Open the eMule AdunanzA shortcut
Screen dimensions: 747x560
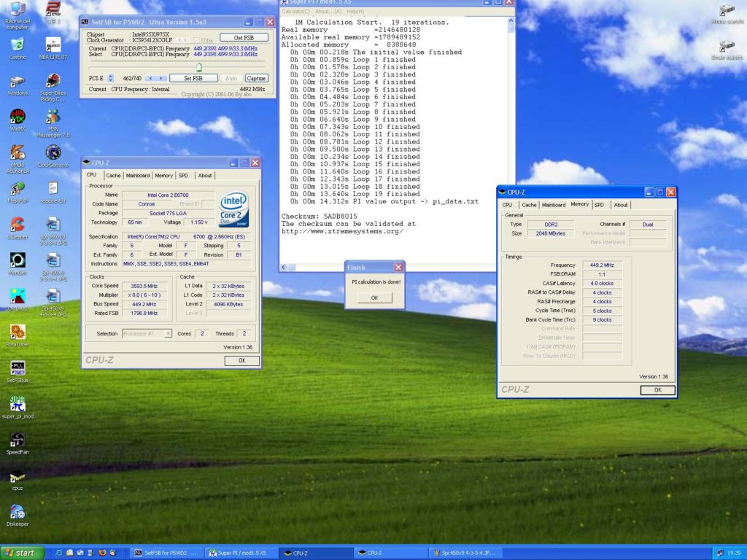[x=18, y=159]
